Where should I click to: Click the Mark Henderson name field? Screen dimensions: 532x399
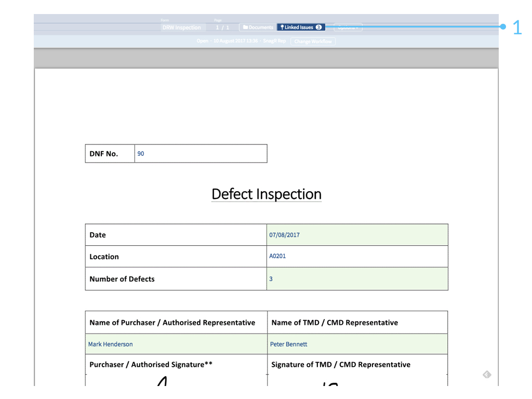click(176, 344)
